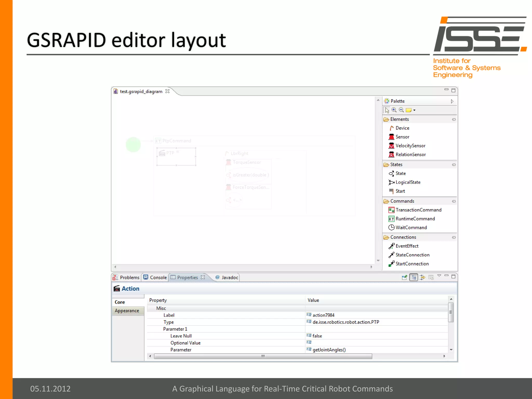Viewport: 532px width, 399px height.
Task: Collapse the States palette drawer
Action: [393, 164]
